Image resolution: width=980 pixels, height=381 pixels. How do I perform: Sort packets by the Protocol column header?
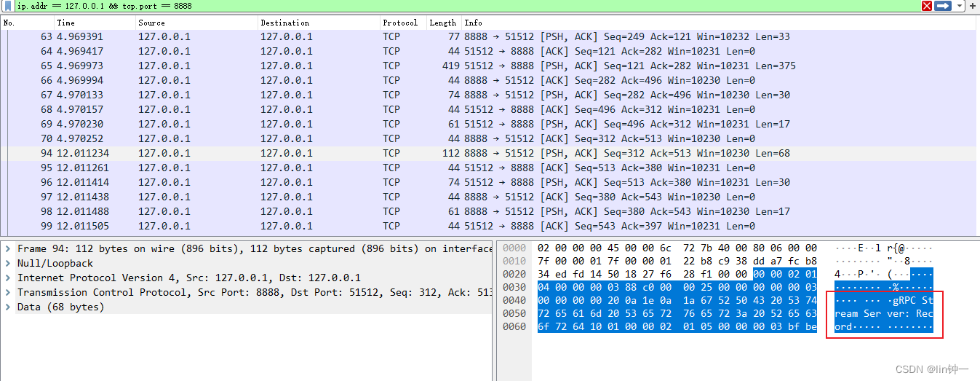click(400, 23)
